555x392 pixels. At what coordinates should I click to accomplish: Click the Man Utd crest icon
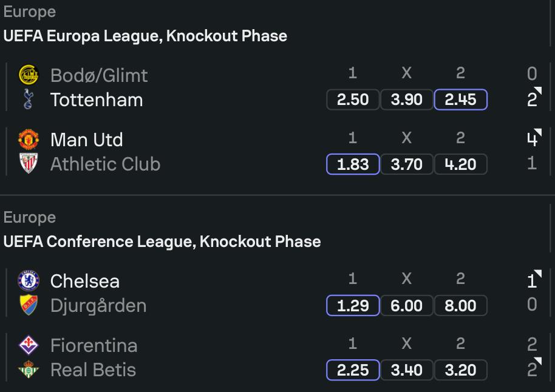[x=29, y=140]
